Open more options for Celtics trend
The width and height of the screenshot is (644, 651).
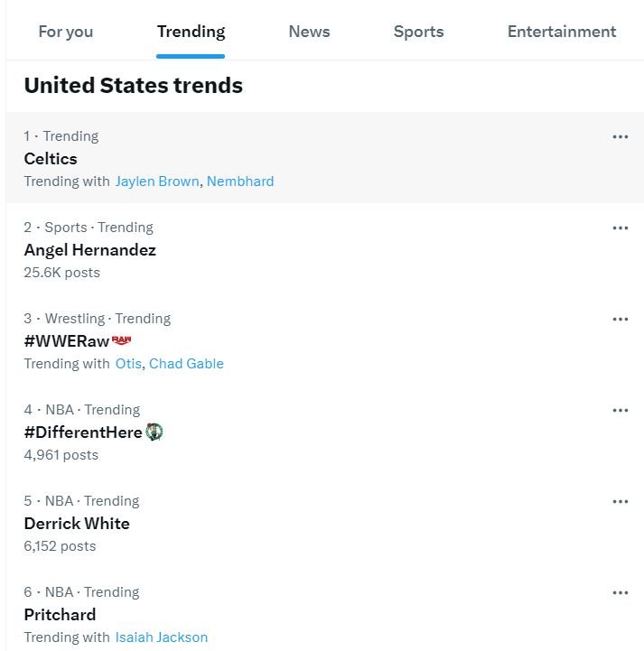(x=620, y=136)
